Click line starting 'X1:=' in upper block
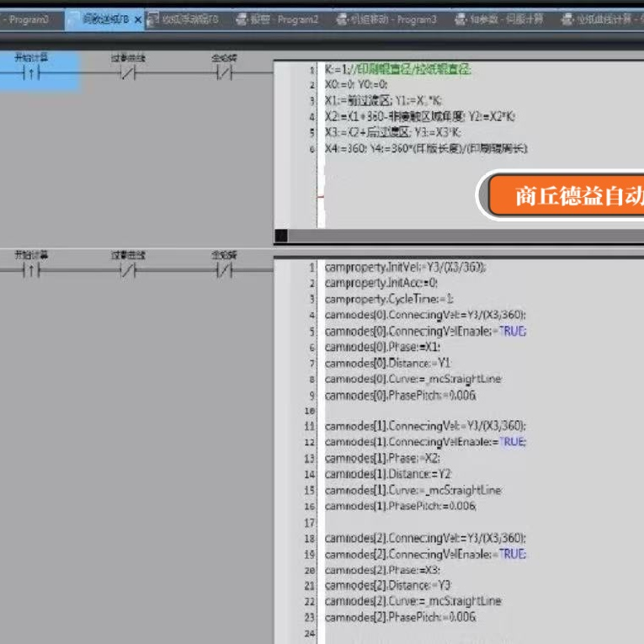644x644 pixels. pos(383,101)
